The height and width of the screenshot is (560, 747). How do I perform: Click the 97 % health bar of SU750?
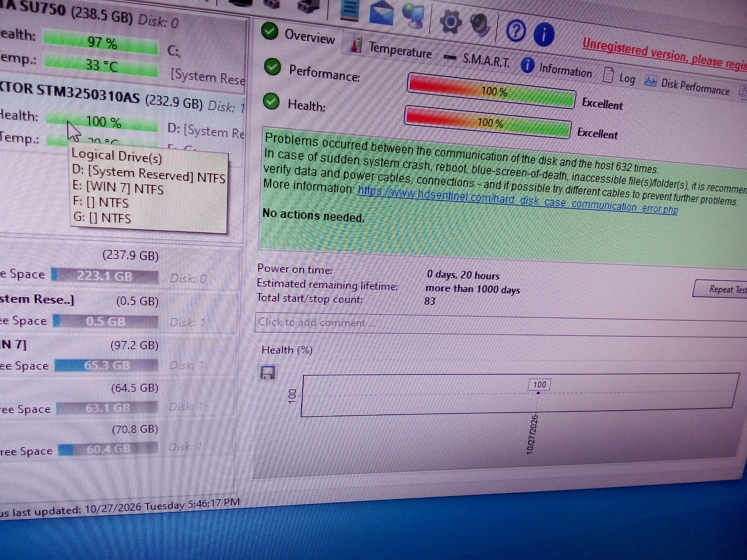coord(101,43)
